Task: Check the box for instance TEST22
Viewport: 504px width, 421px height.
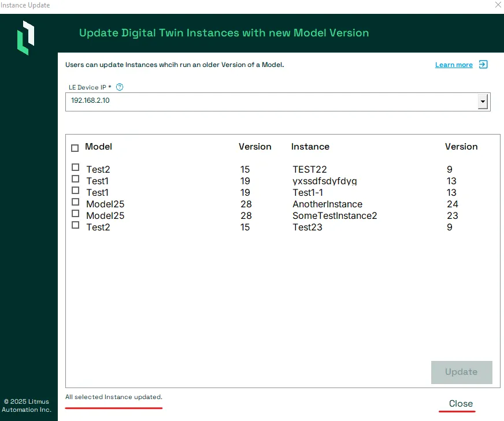Action: coord(76,167)
